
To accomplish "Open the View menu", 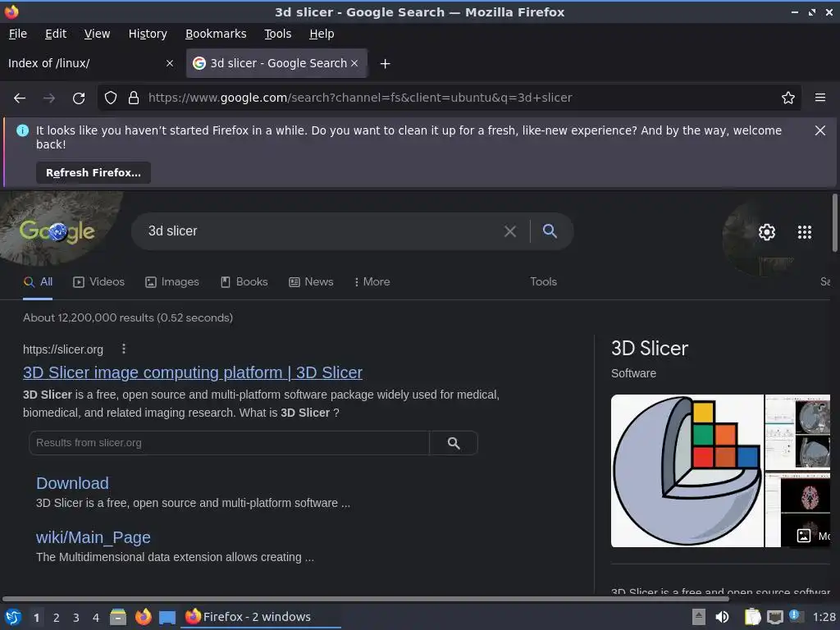I will pos(97,34).
